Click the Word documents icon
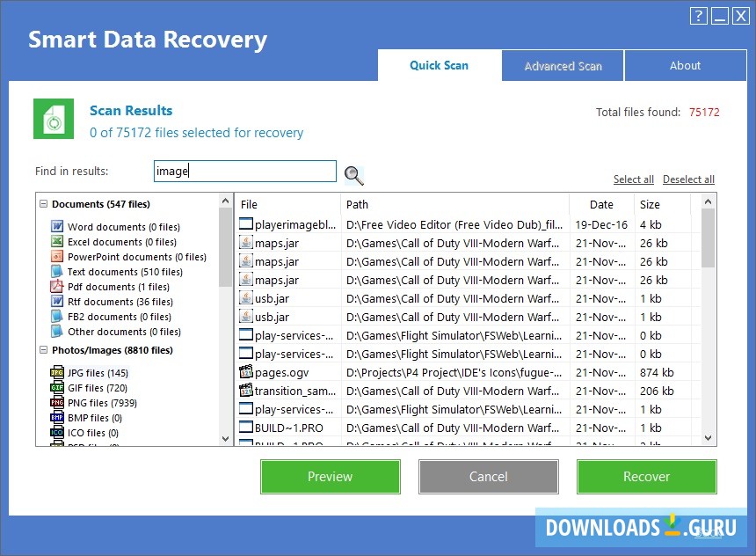 [x=57, y=226]
